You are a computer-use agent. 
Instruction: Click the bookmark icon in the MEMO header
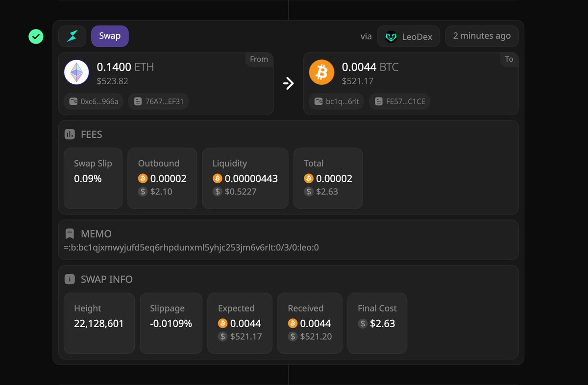point(69,234)
